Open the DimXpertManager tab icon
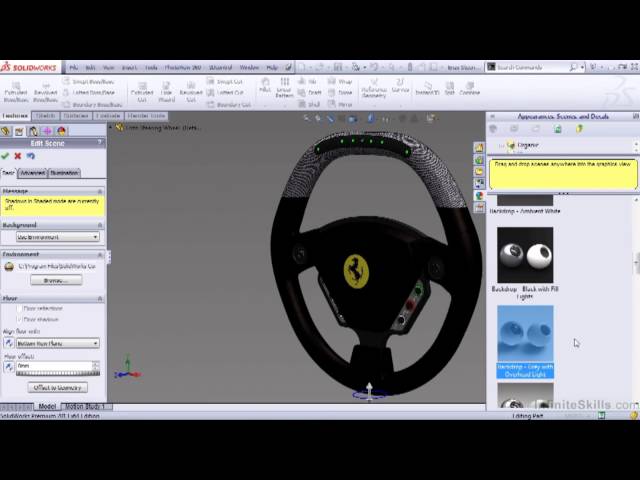This screenshot has width=640, height=480. pos(47,131)
